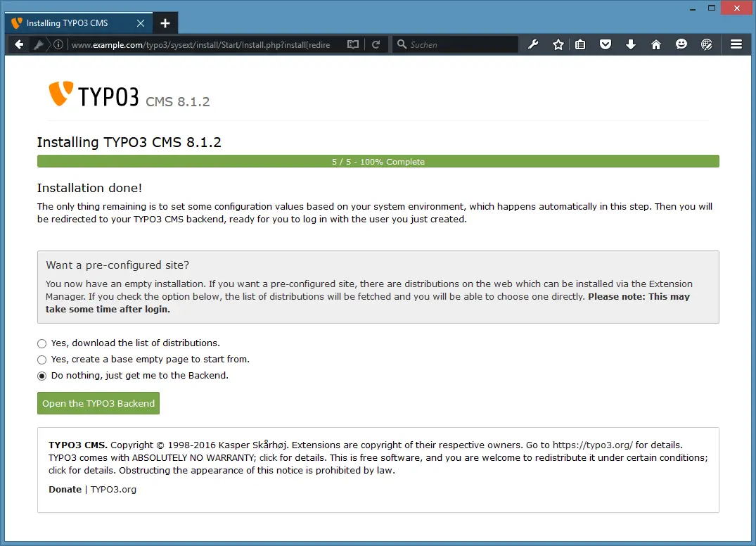
Task: Go back using the browser back arrow
Action: [19, 45]
